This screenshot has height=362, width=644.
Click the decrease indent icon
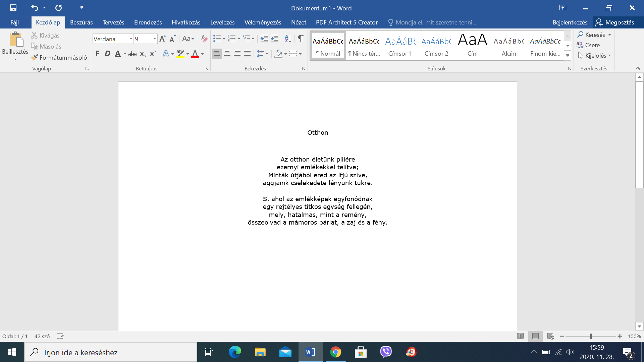click(x=264, y=39)
